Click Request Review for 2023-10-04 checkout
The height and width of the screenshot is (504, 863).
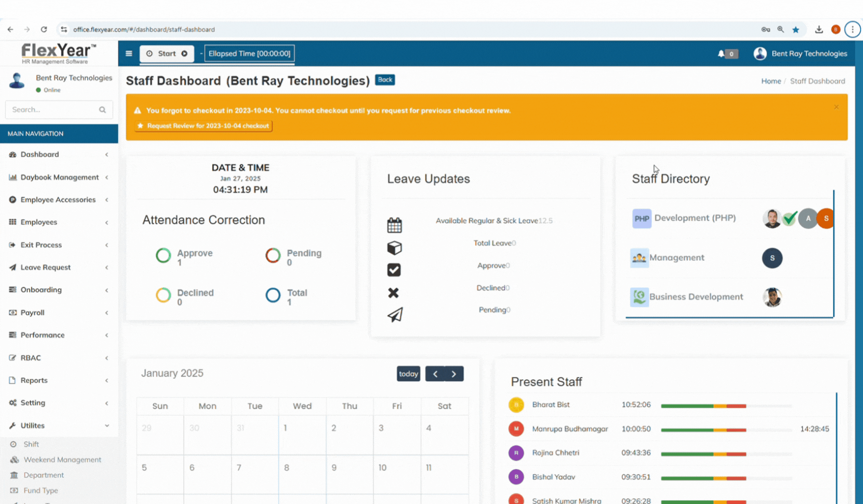pos(204,126)
